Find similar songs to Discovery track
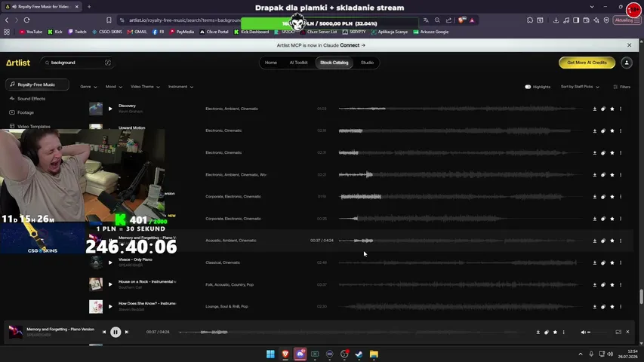This screenshot has height=362, width=644. 603,109
